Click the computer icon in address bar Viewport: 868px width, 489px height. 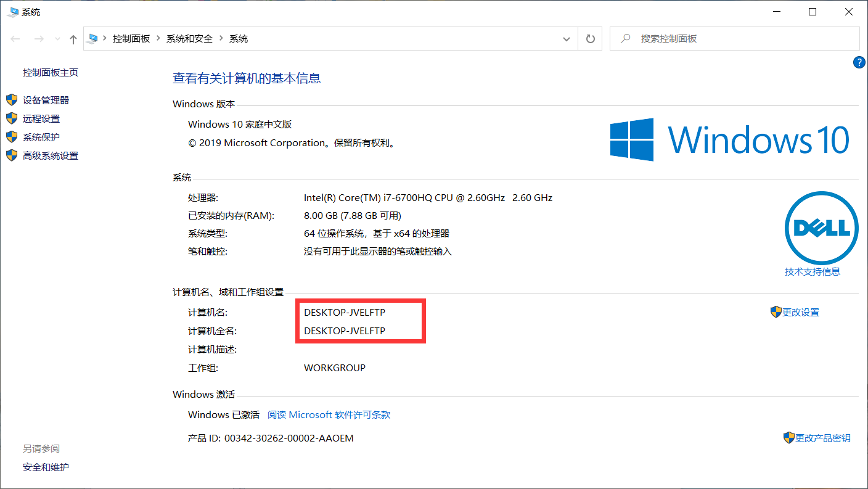[93, 38]
